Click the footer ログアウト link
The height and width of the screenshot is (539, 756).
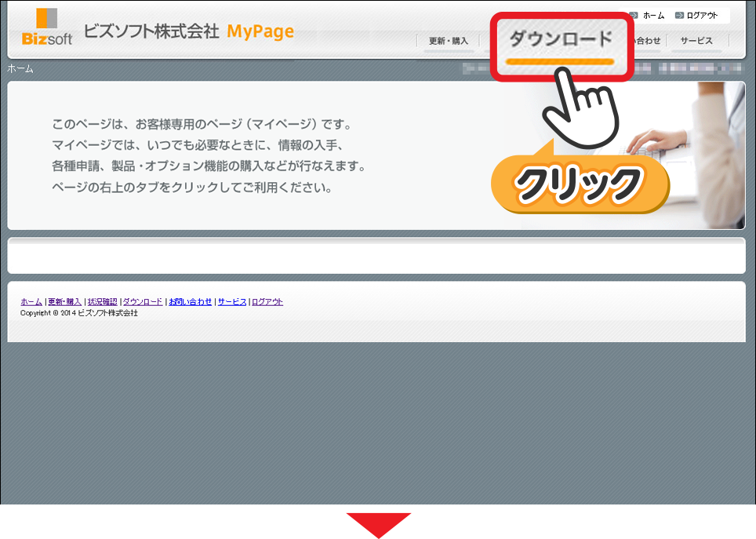[x=267, y=301]
